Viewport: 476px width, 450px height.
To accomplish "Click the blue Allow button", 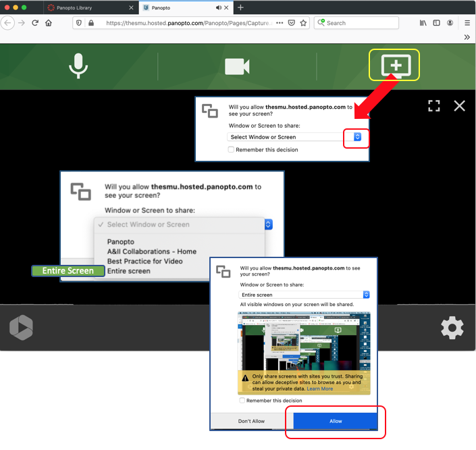I will coord(336,421).
